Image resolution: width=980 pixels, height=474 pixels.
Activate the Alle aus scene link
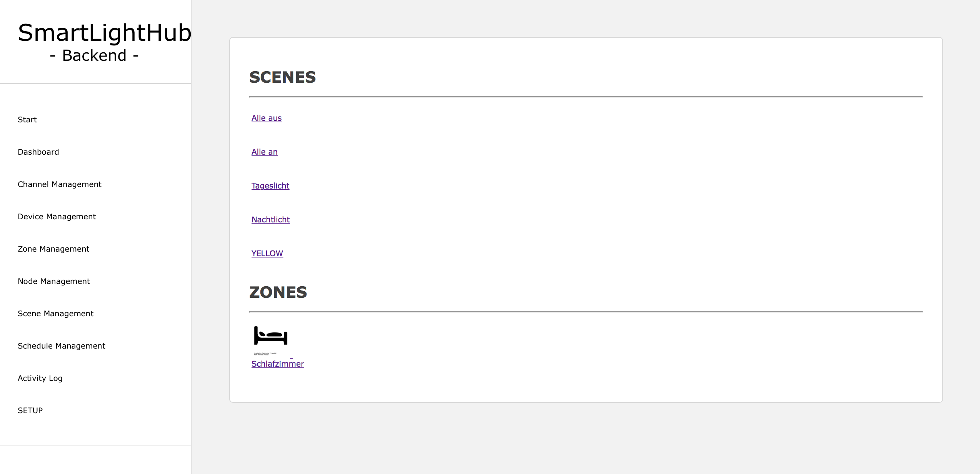point(267,118)
